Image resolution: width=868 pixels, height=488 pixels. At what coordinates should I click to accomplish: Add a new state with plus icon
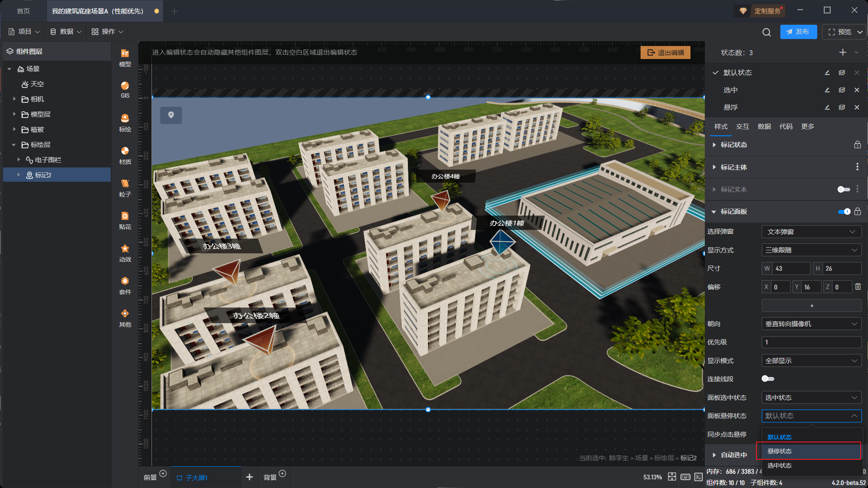click(x=842, y=52)
